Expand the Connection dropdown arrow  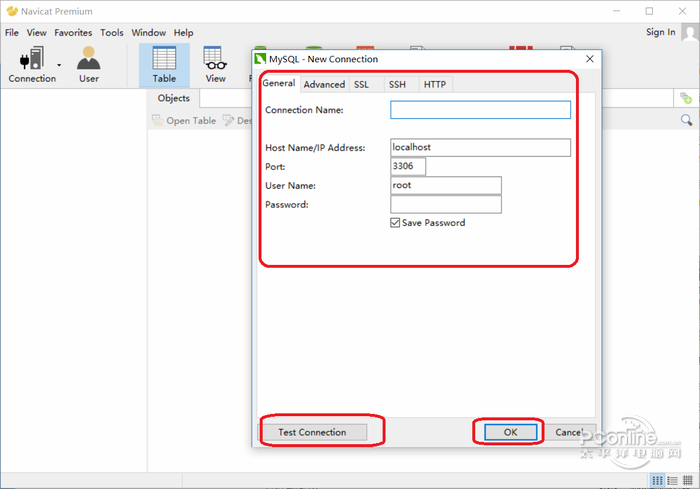pyautogui.click(x=59, y=65)
